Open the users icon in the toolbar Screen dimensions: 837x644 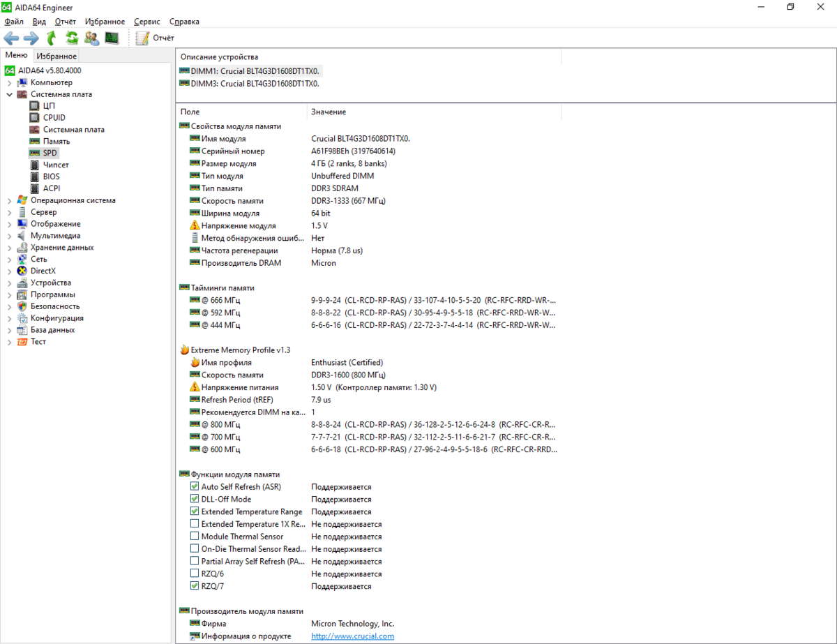(91, 38)
